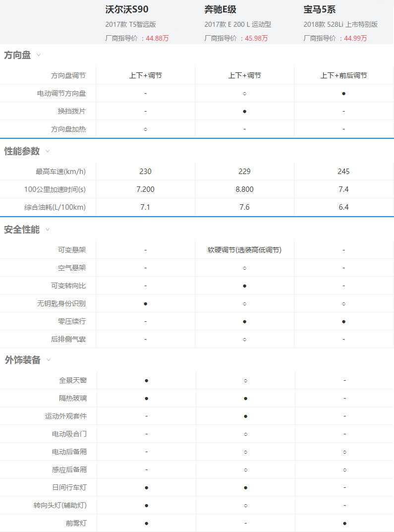
Task: Click the 零压续行 row label
Action: 72,321
